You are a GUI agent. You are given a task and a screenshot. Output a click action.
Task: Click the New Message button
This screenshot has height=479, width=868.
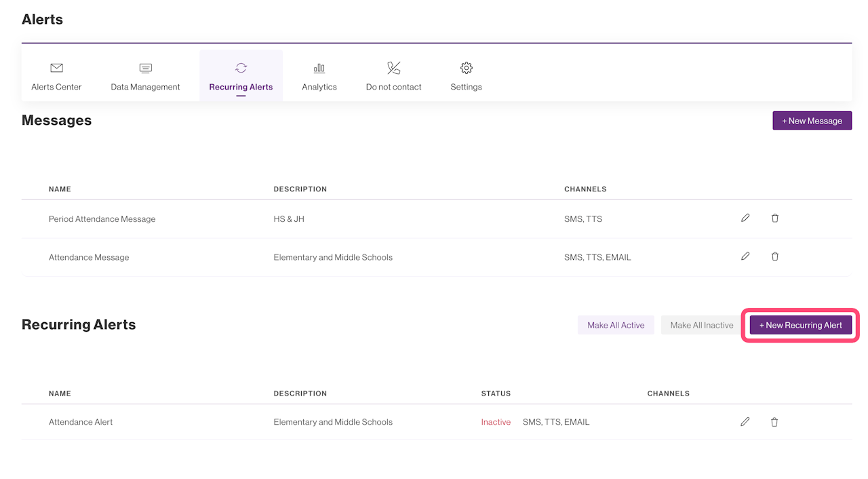[812, 121]
